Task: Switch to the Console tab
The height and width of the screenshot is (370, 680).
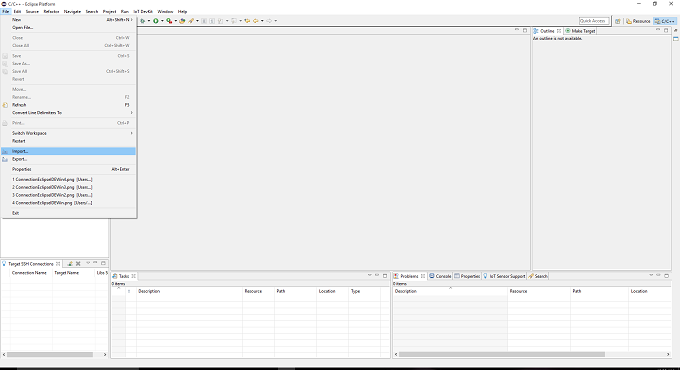Action: click(440, 276)
